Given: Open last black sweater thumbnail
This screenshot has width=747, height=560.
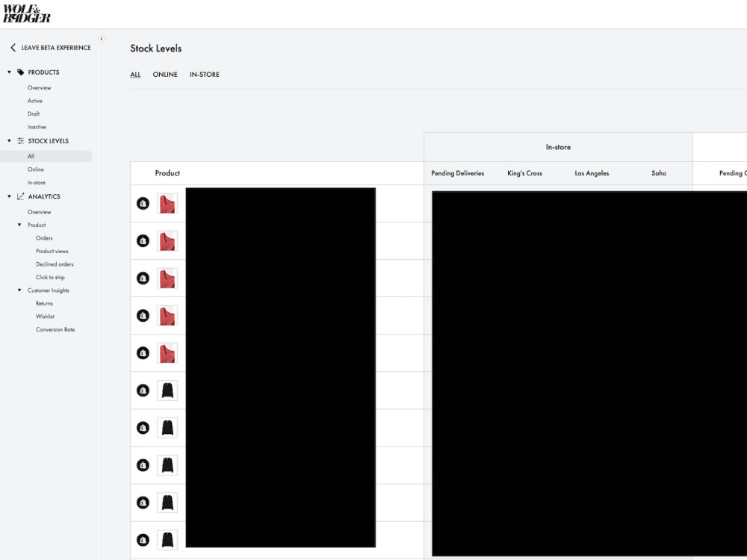Looking at the screenshot, I should [167, 540].
